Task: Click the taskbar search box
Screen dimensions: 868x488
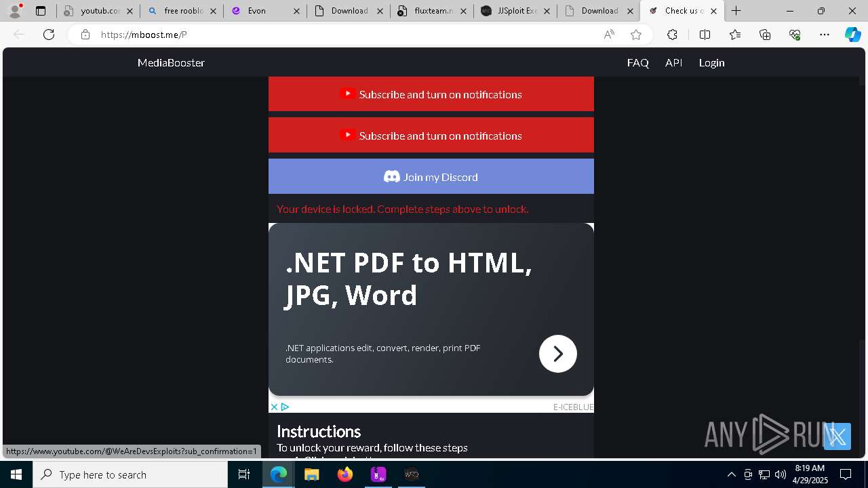Action: pos(130,474)
